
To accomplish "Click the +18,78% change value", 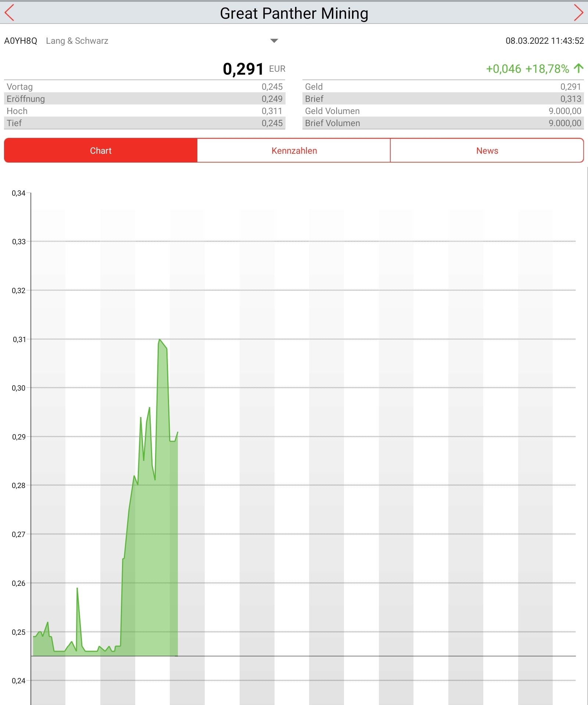I will (547, 69).
